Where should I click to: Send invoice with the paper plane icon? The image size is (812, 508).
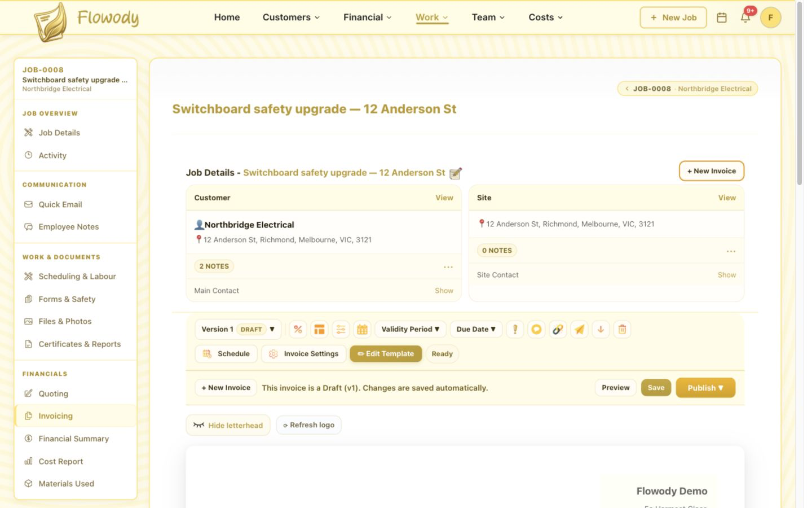point(579,329)
